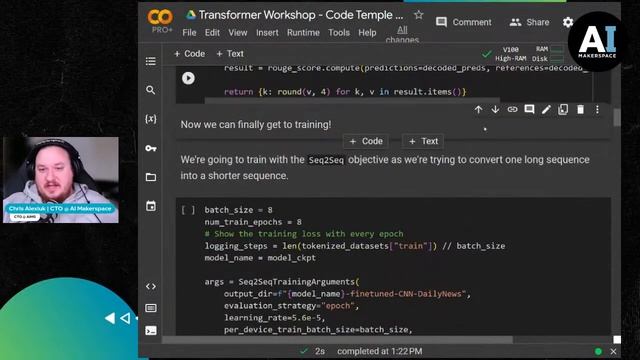Image resolution: width=640 pixels, height=360 pixels.
Task: Run the rouge_score compute cell
Action: (x=188, y=78)
